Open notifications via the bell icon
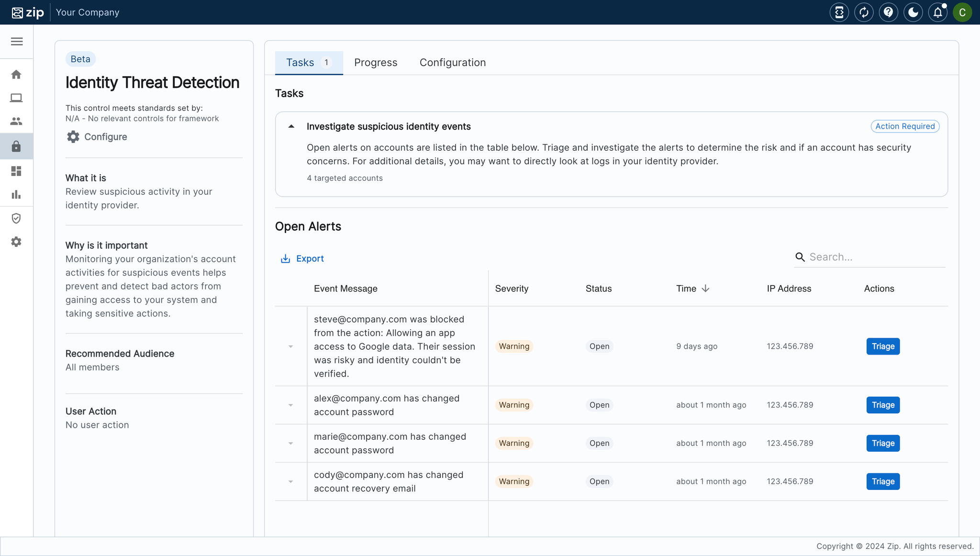980x556 pixels. (x=937, y=12)
